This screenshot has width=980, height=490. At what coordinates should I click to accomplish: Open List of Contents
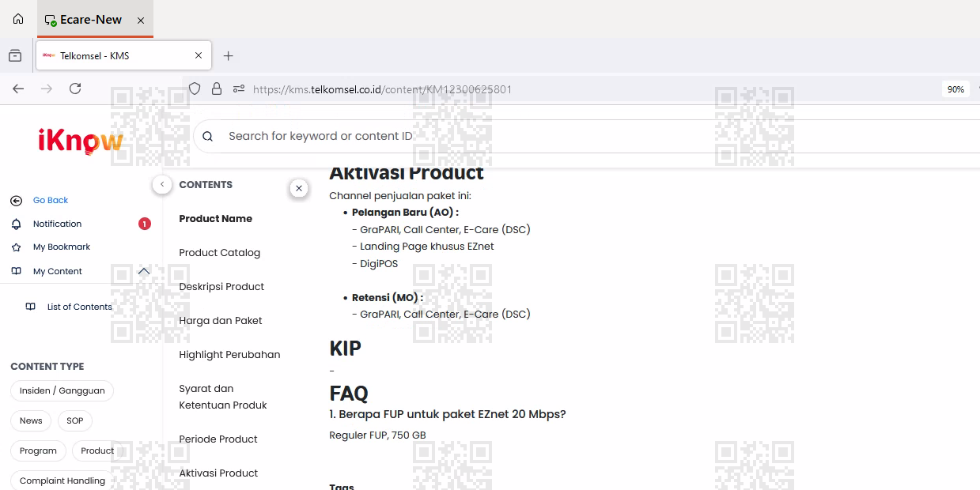[80, 307]
